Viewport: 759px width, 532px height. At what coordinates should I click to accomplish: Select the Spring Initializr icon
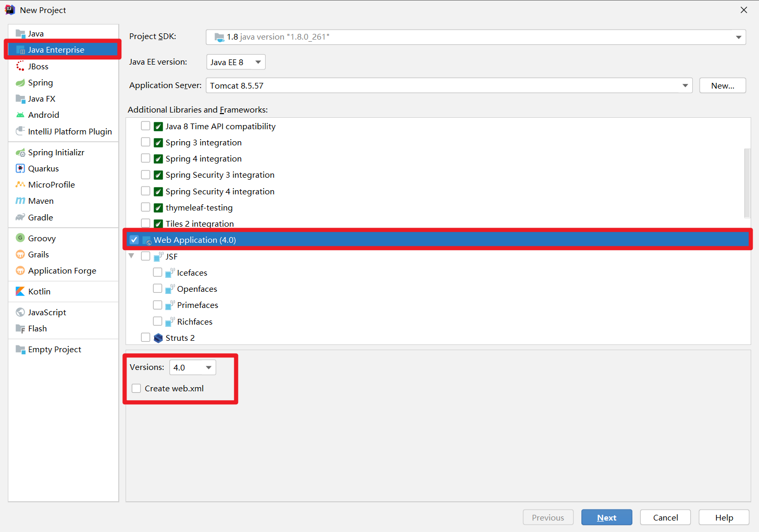[20, 153]
